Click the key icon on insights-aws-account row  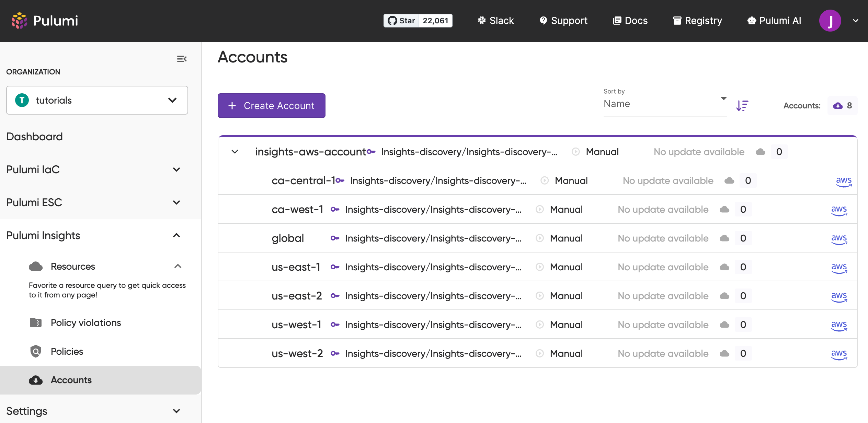pos(371,152)
